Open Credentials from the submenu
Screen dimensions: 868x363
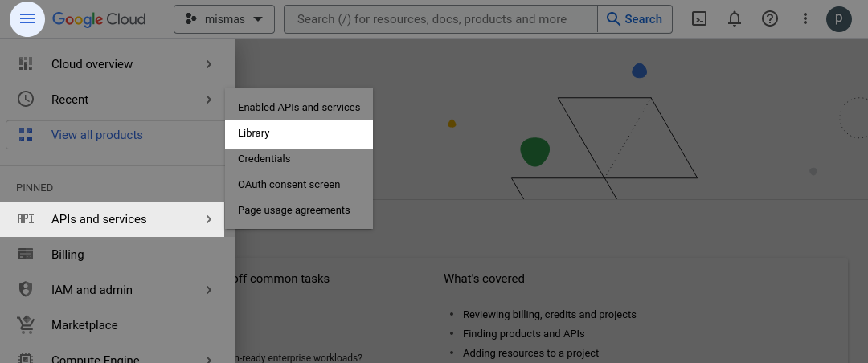click(x=299, y=159)
